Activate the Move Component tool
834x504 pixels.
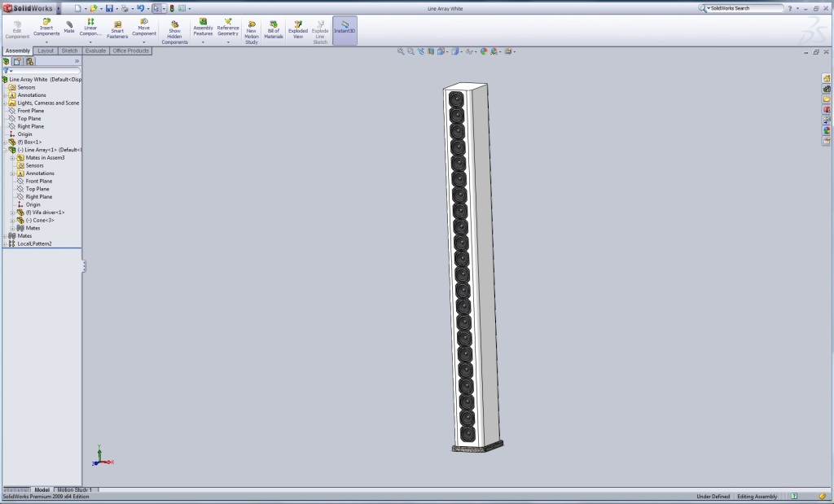pos(144,28)
